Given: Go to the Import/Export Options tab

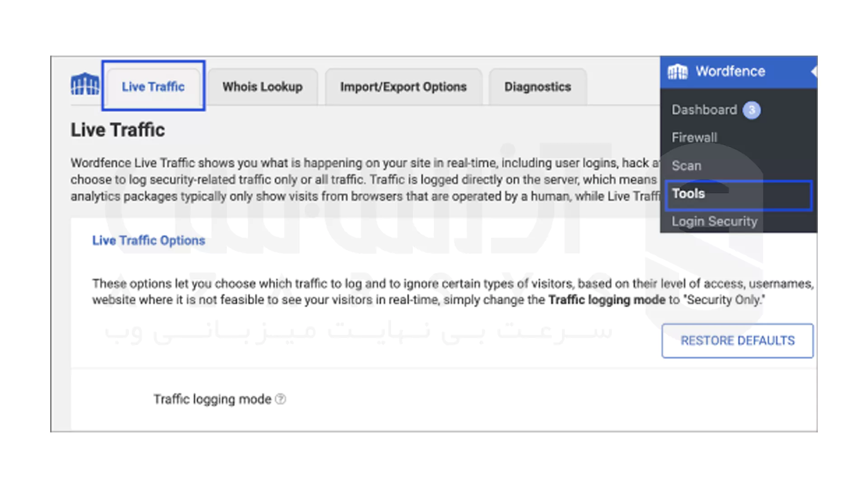Looking at the screenshot, I should [403, 86].
